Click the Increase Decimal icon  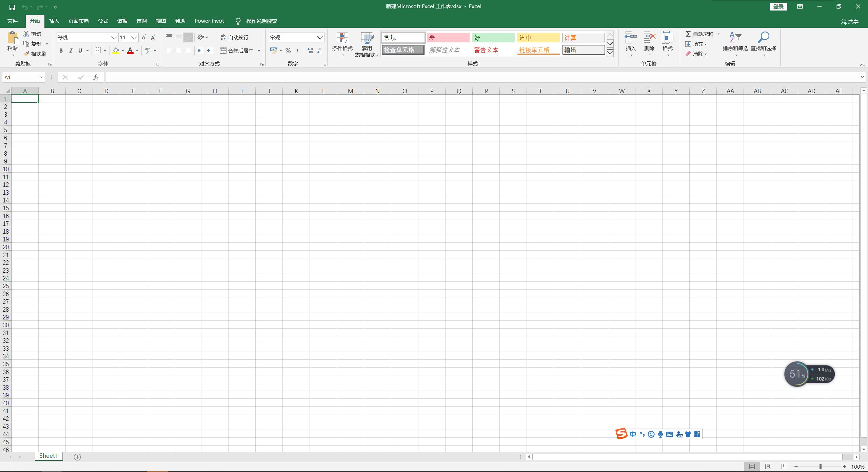(310, 51)
